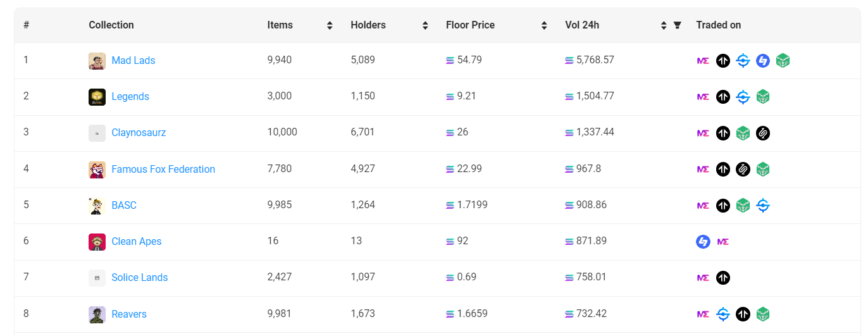Screen dimensions: 868x336
Task: Sort table by Holders column arrows
Action: pyautogui.click(x=425, y=25)
